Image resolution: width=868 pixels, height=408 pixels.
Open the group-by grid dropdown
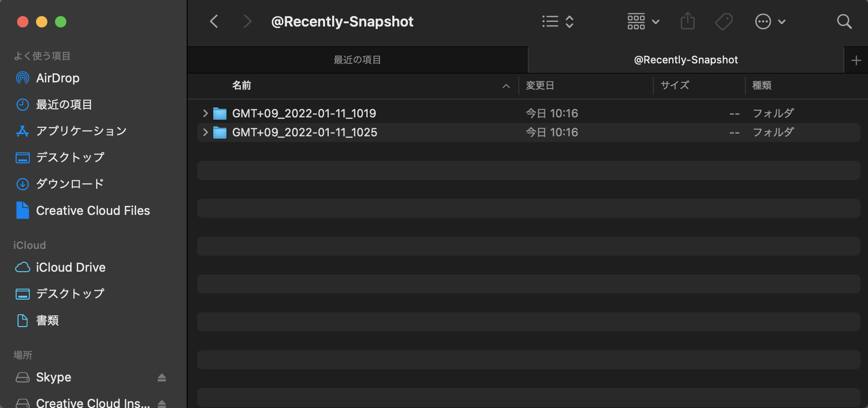(643, 21)
